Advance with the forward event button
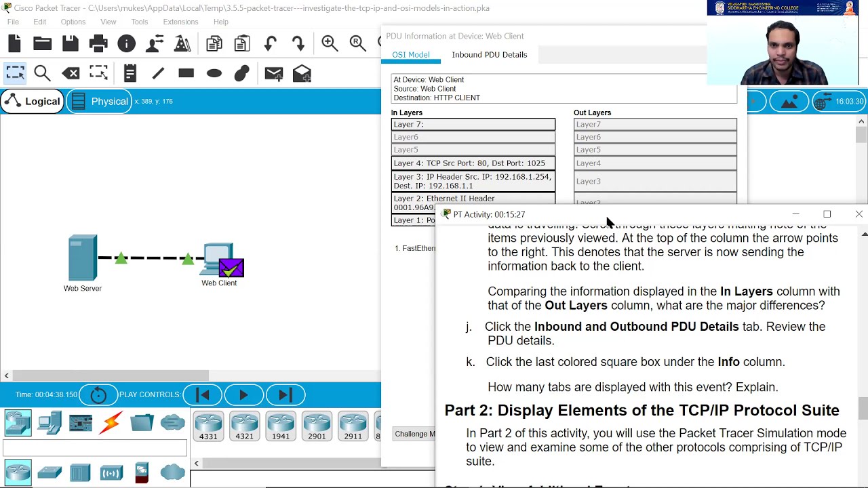 point(285,394)
